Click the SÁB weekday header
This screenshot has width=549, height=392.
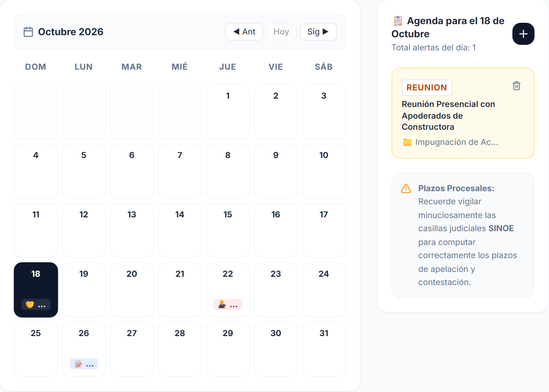(x=324, y=67)
